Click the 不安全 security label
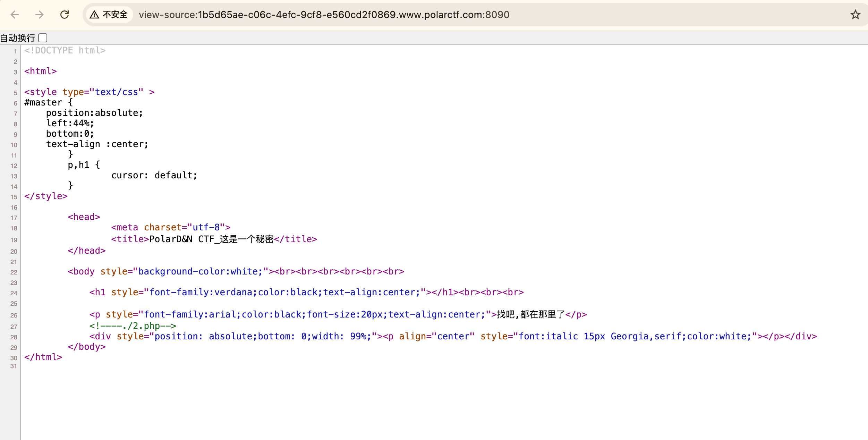868x440 pixels. coord(115,15)
